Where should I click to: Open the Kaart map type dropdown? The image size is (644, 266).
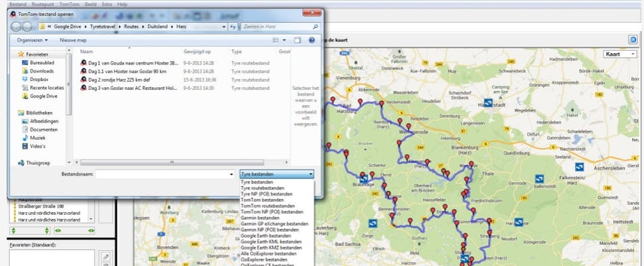(620, 55)
